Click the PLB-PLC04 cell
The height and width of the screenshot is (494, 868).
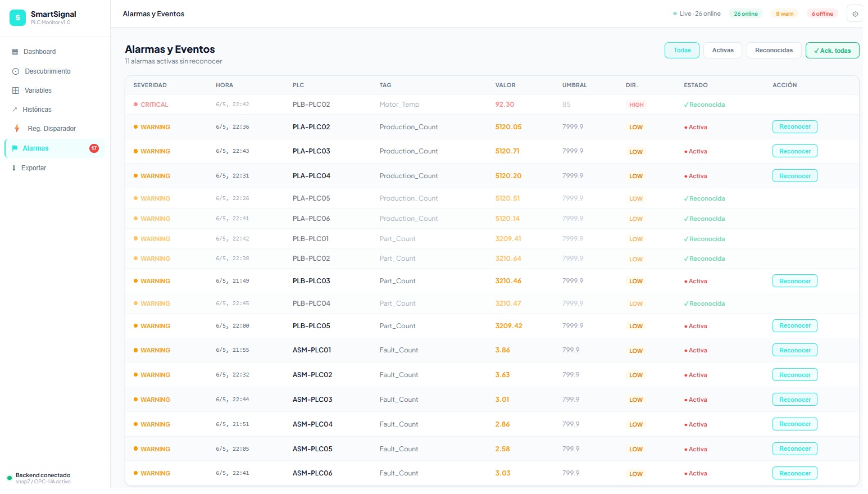pos(311,303)
